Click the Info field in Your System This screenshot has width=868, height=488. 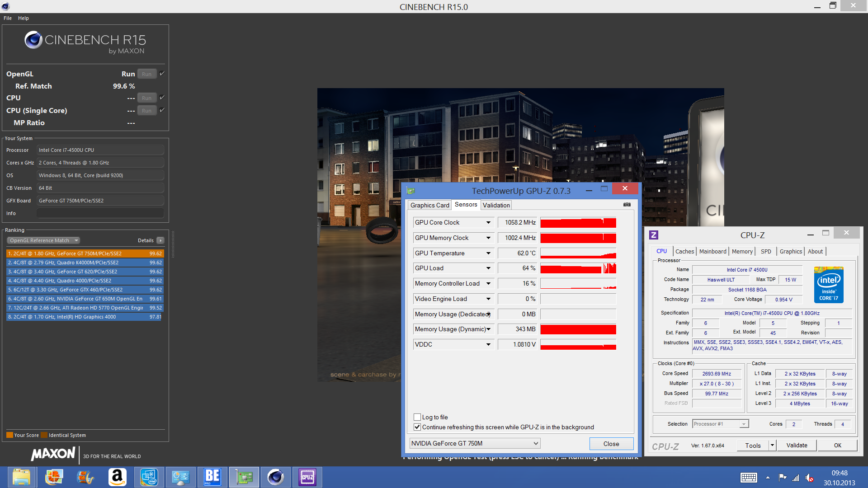click(100, 213)
